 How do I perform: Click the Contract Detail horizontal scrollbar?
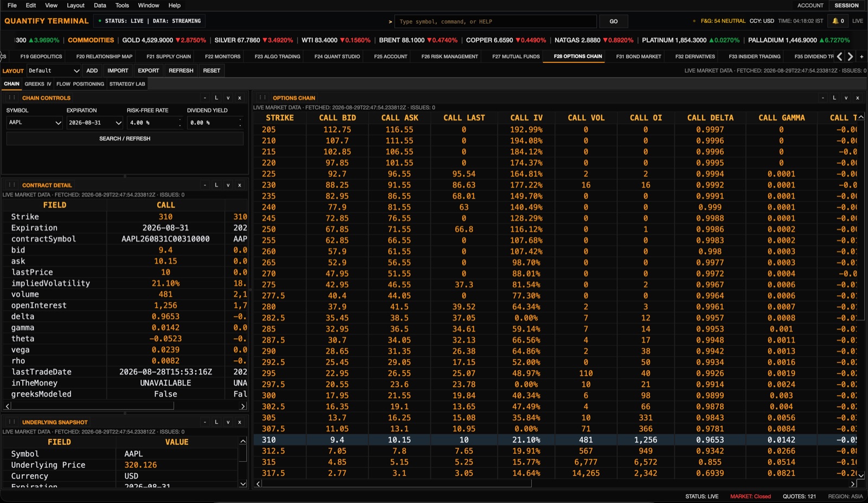pos(92,406)
